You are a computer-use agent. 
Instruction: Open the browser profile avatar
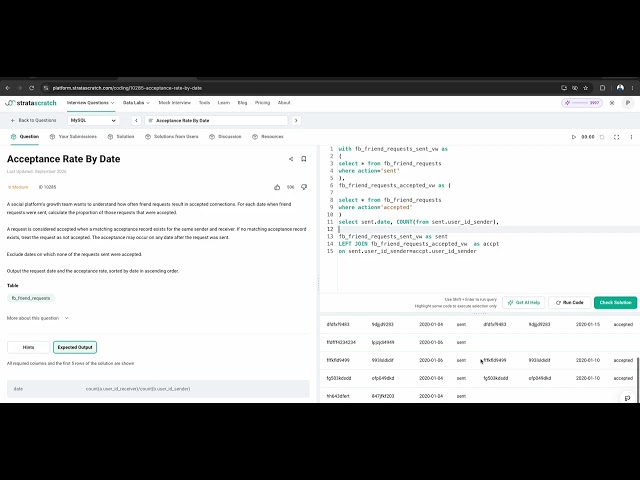[x=620, y=88]
